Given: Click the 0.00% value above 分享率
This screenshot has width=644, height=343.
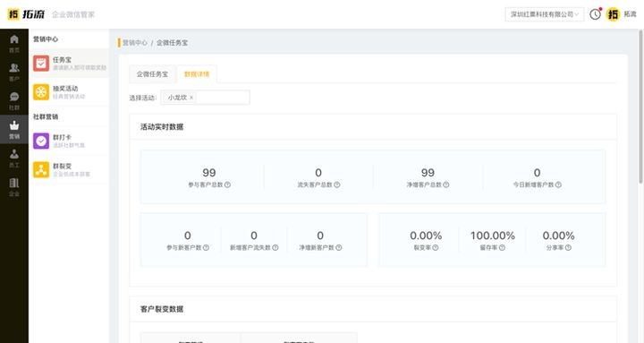Looking at the screenshot, I should point(558,236).
